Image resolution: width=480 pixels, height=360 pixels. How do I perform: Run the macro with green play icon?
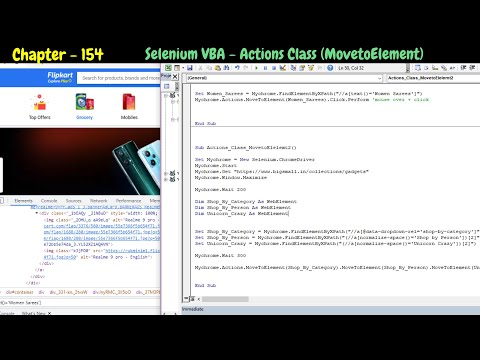(256, 68)
